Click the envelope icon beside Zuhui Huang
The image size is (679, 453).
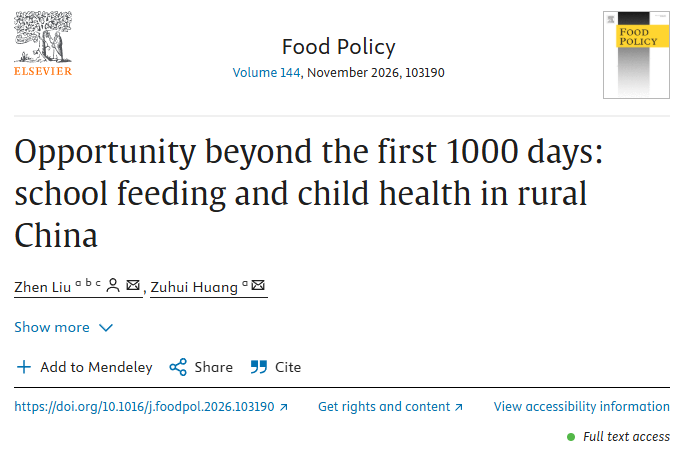pyautogui.click(x=258, y=285)
